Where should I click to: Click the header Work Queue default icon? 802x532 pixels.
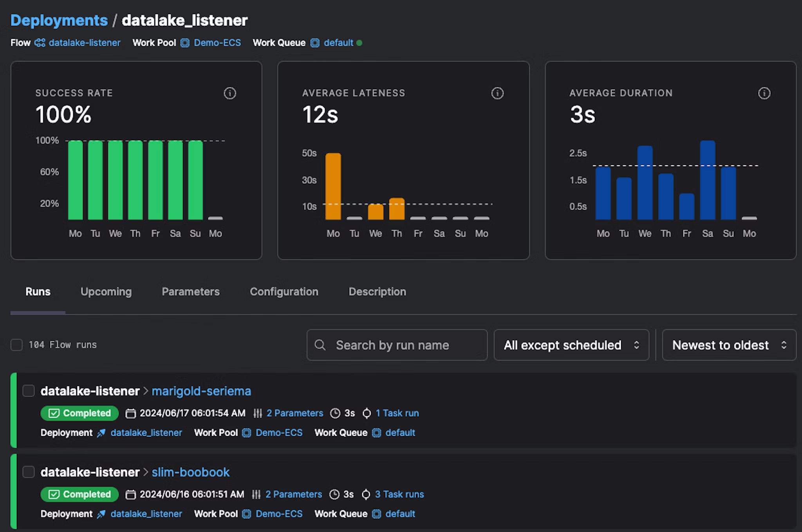pyautogui.click(x=315, y=43)
